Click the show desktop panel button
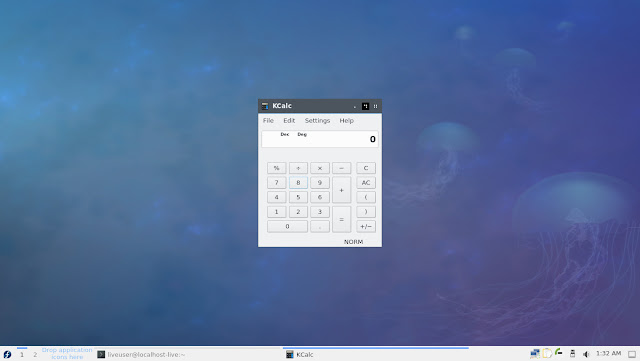The width and height of the screenshot is (640, 361). pos(632,354)
